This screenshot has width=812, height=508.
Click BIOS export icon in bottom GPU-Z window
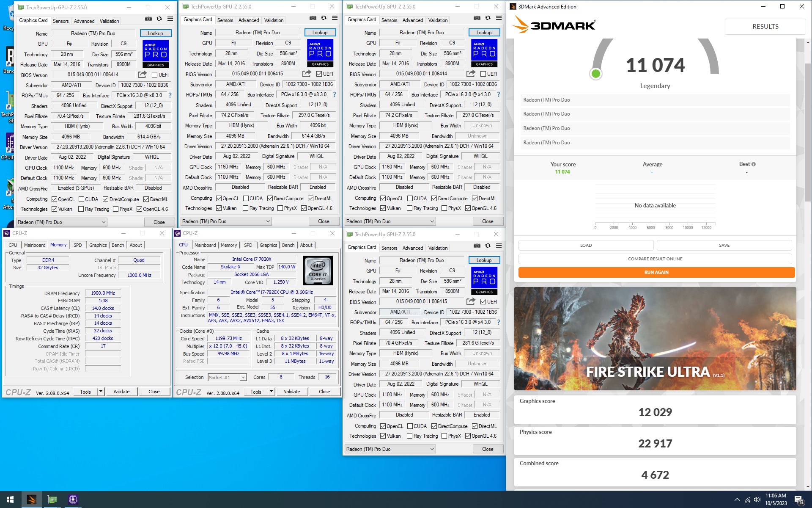pyautogui.click(x=471, y=301)
